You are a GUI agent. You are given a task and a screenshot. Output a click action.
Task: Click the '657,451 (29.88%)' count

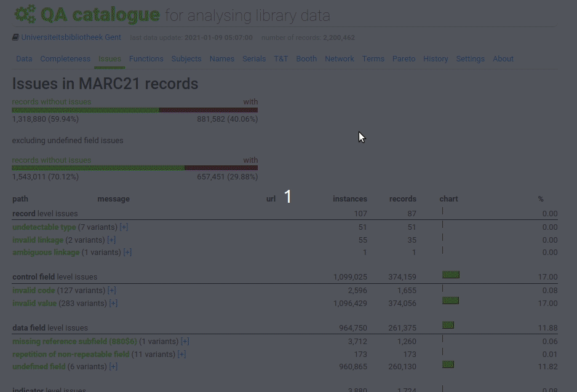point(228,177)
